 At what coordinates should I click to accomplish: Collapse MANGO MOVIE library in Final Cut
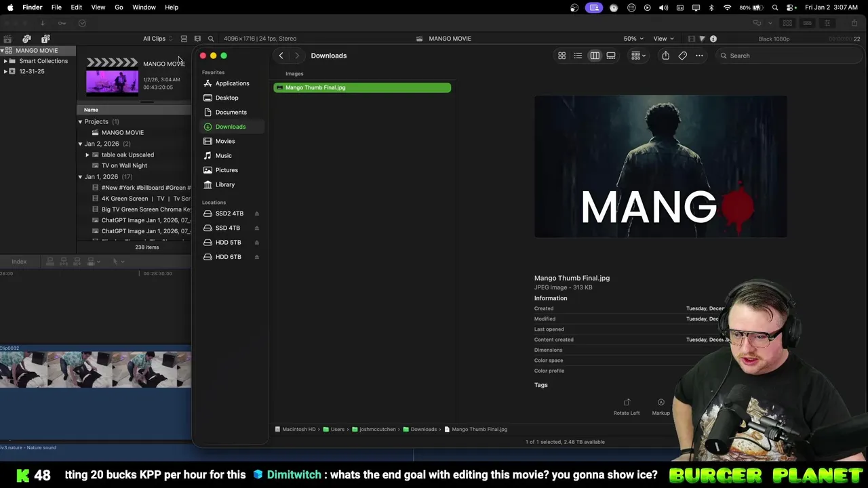click(x=3, y=51)
